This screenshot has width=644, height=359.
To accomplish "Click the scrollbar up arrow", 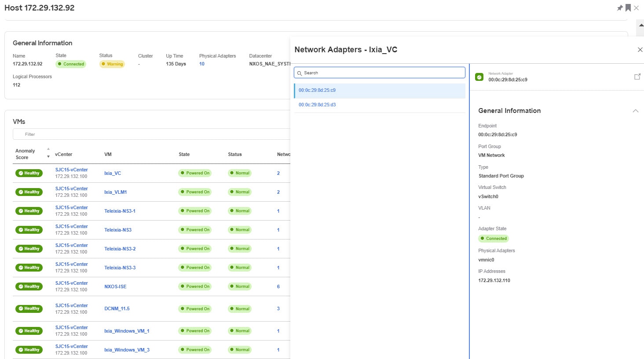I will tap(640, 26).
